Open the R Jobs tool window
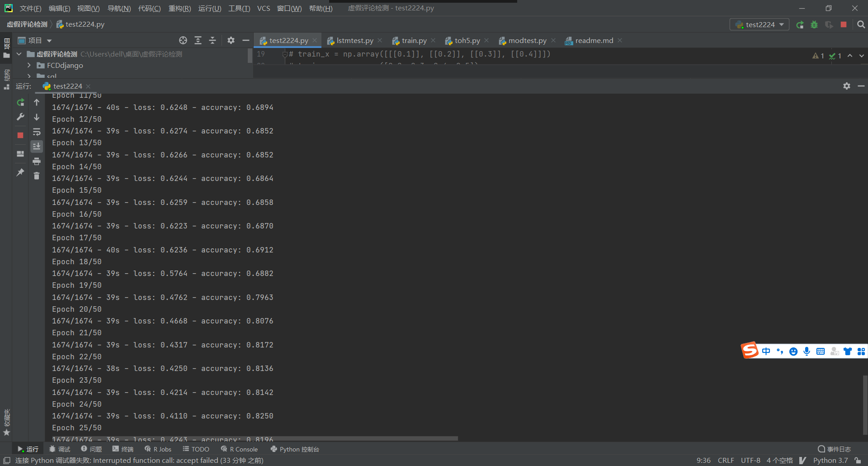 158,449
